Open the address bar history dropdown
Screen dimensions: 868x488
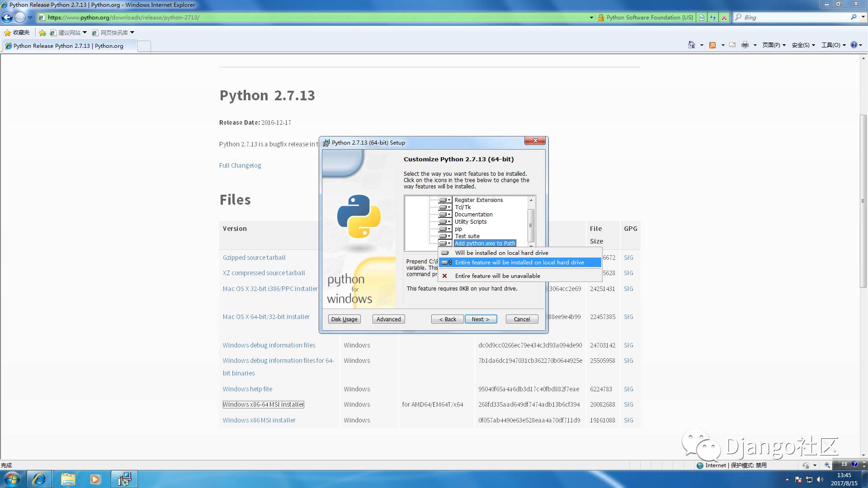[591, 18]
